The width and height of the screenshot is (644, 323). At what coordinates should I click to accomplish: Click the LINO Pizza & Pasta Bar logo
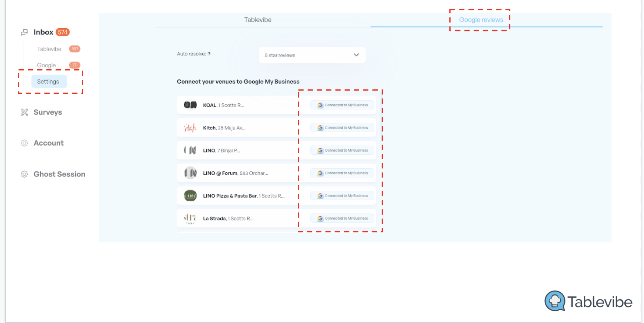pos(190,195)
